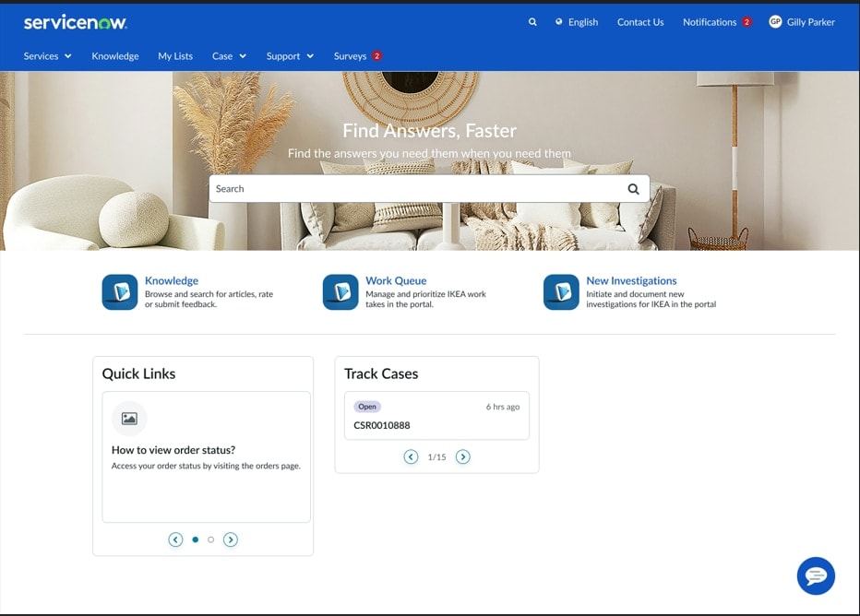Expand the Support dropdown menu
Screen dimensions: 860x616
(290, 56)
